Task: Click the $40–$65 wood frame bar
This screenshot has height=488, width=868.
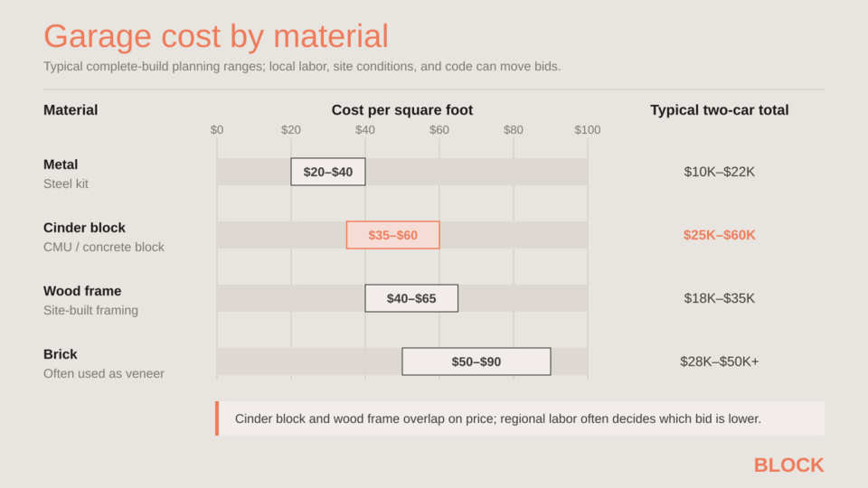Action: [411, 298]
